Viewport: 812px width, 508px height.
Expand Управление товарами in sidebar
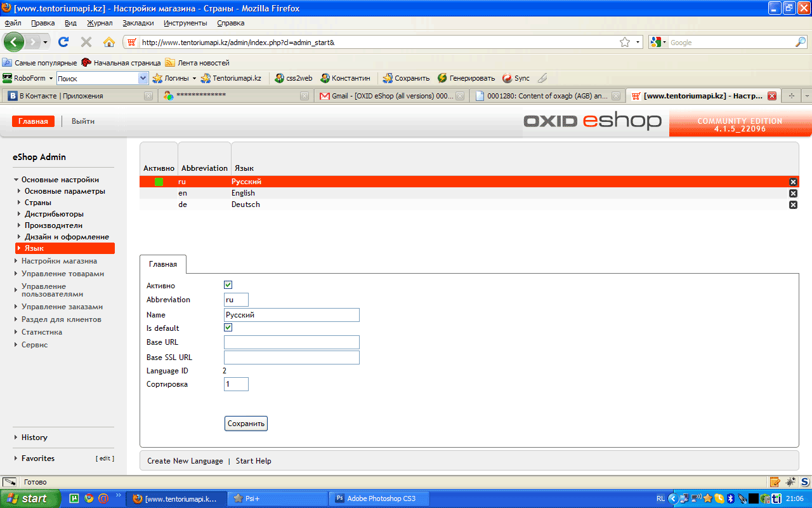pos(62,274)
